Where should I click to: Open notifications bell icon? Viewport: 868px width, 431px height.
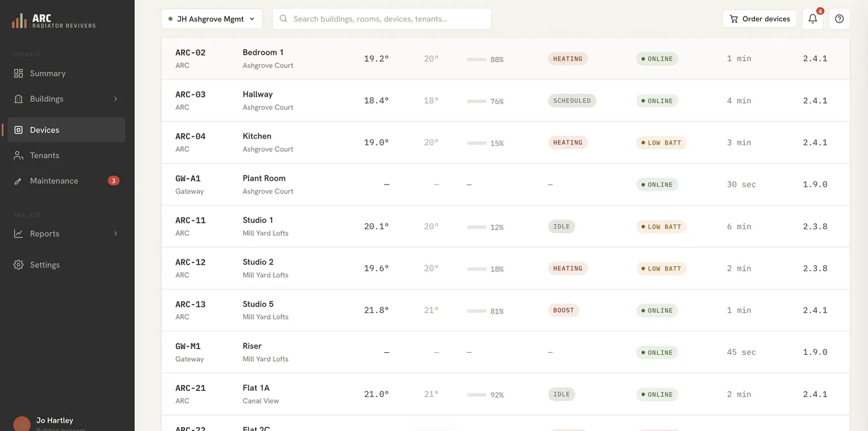tap(813, 19)
